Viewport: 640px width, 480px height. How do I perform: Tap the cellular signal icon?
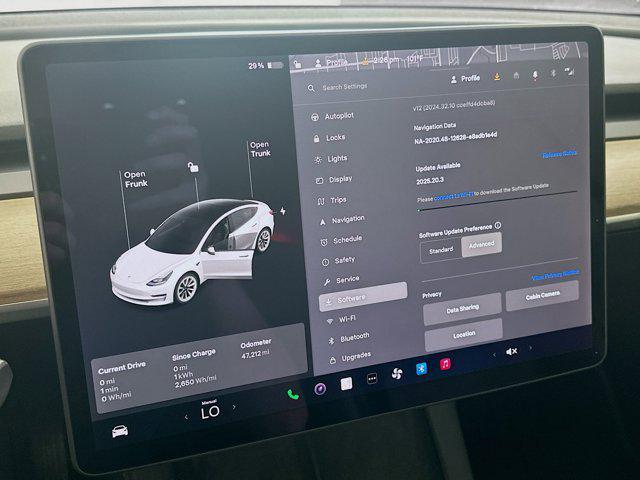coord(569,73)
